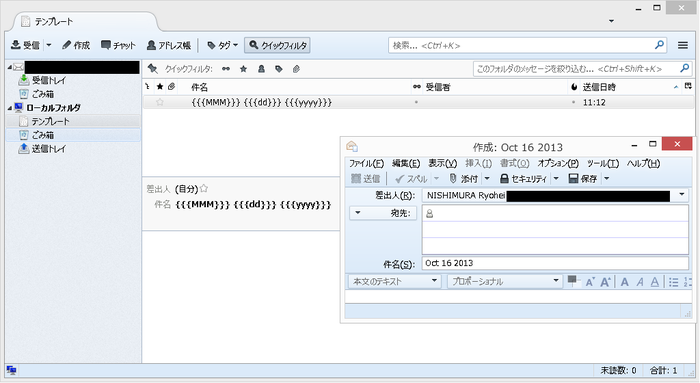700x383 pixels.
Task: Select テンプレート folder in the folder pane
Action: click(73, 121)
